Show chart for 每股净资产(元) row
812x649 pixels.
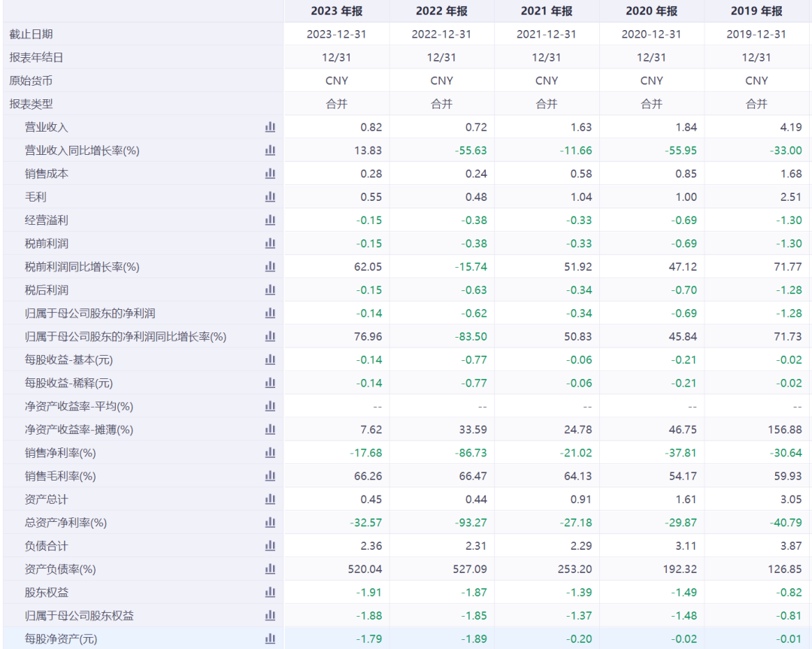coord(270,639)
